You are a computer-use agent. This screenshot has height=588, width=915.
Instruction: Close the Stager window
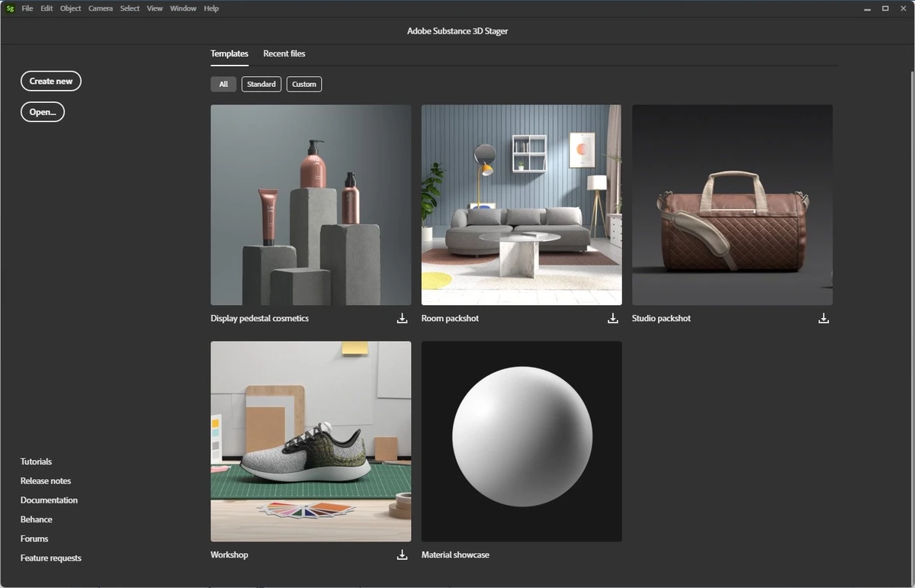tap(904, 8)
